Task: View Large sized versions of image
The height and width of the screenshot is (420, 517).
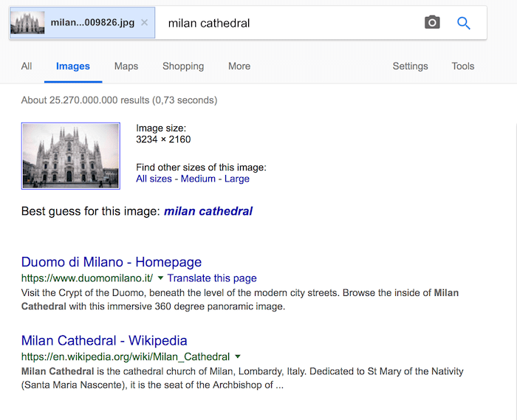Action: tap(237, 179)
